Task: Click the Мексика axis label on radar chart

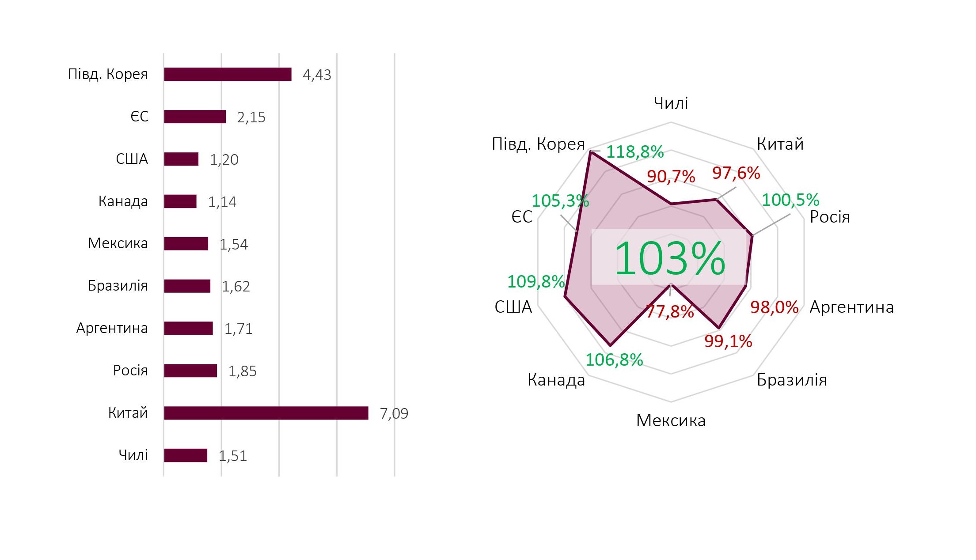Action: click(x=671, y=420)
